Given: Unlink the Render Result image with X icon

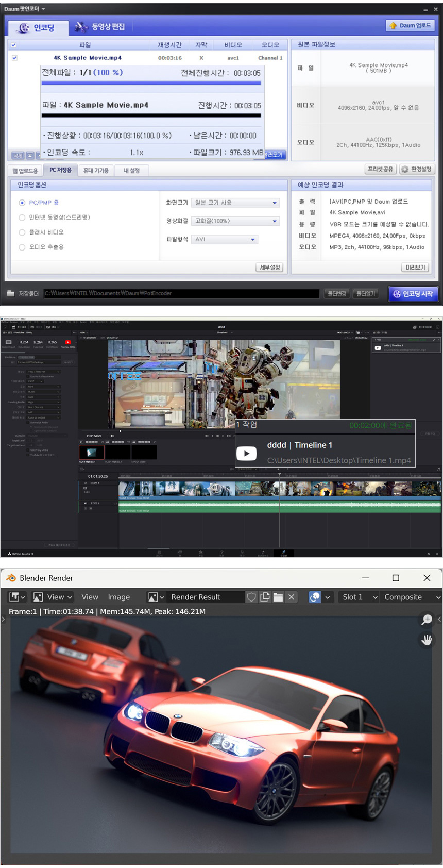Looking at the screenshot, I should click(292, 597).
